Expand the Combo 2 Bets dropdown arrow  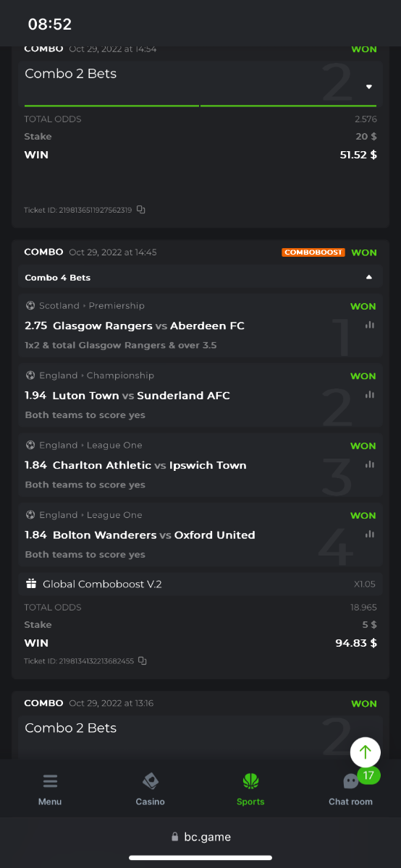point(368,87)
